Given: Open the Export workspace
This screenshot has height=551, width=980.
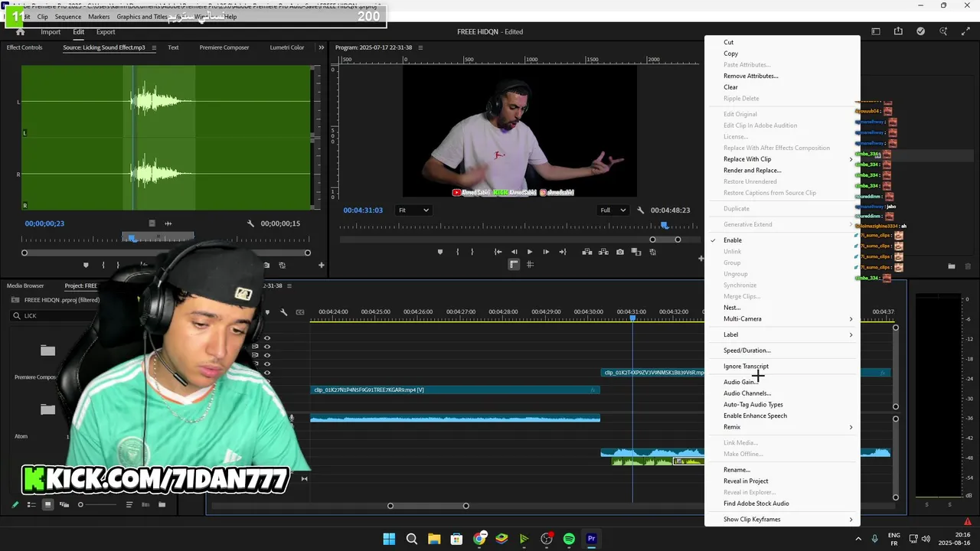Looking at the screenshot, I should tap(106, 32).
